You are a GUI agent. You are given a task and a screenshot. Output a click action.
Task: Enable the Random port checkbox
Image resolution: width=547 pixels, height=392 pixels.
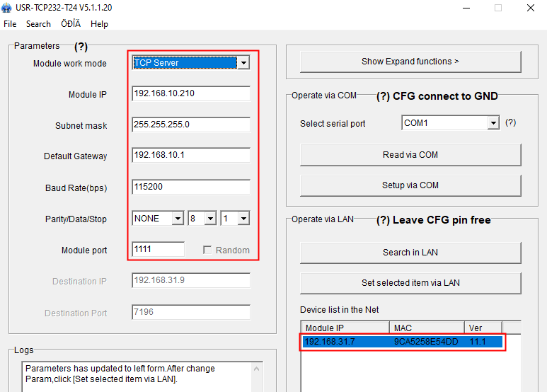(x=208, y=250)
